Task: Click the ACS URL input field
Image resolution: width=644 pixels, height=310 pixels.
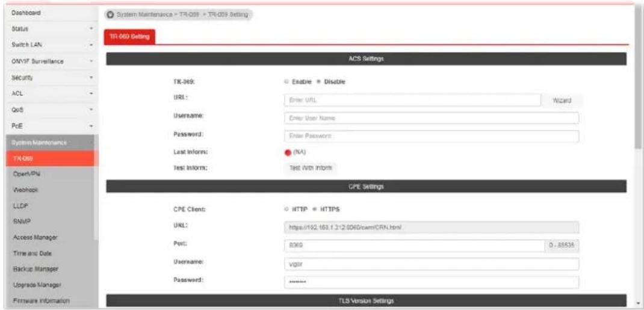Action: point(412,100)
